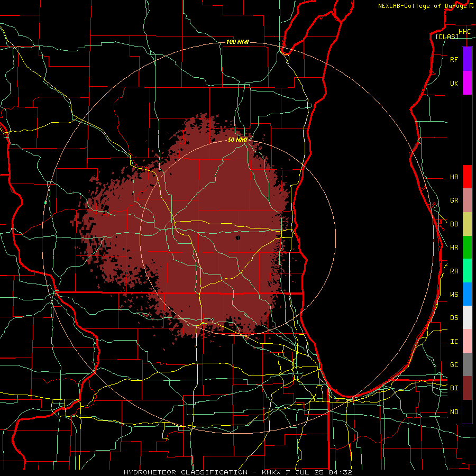Click the '[CLAS]' legend header text
The image size is (476, 476).
[447, 36]
